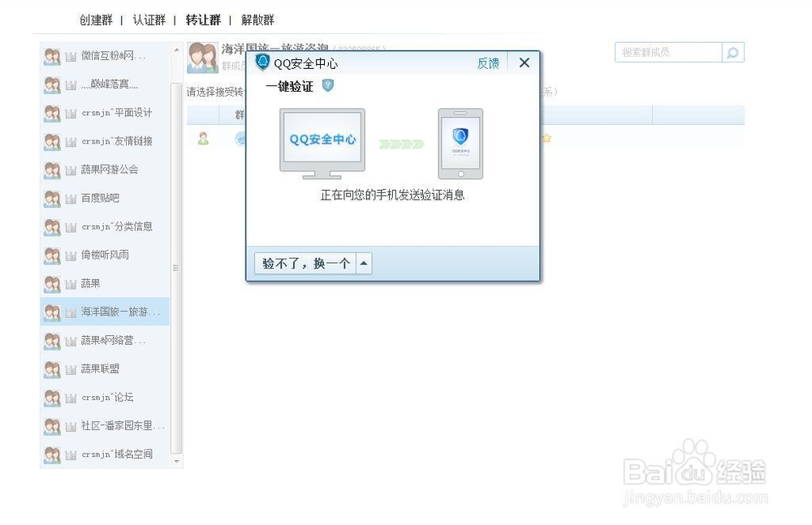Select the group 倚楼听风雨

(105, 255)
